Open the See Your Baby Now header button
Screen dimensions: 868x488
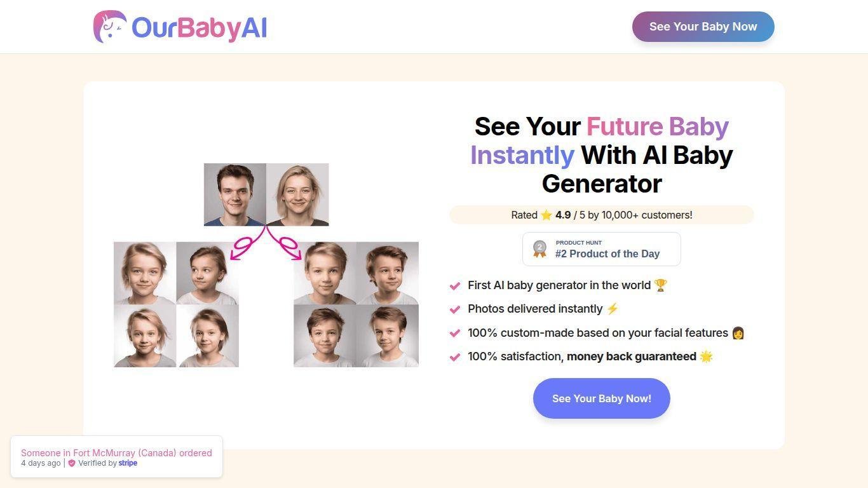point(703,27)
